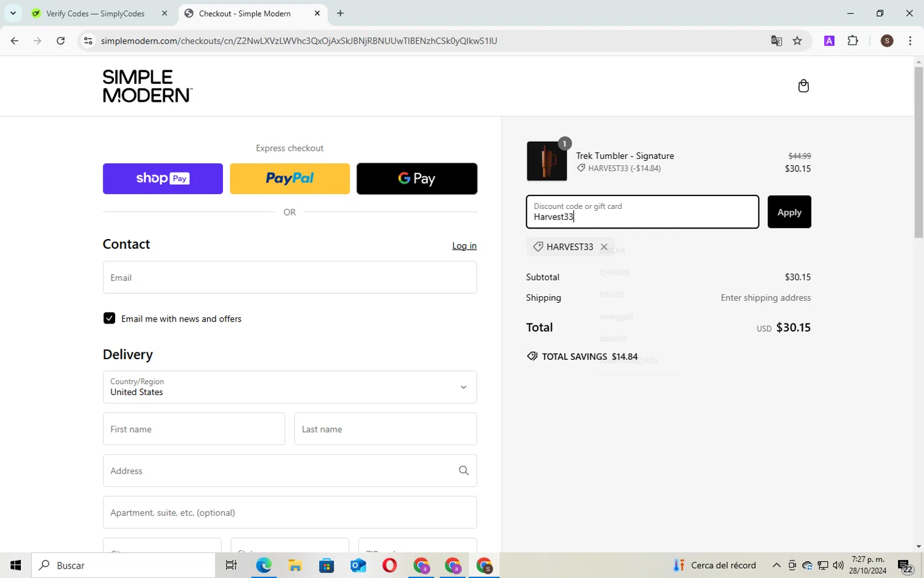924x578 pixels.
Task: Open the notification center icon
Action: [x=905, y=566]
